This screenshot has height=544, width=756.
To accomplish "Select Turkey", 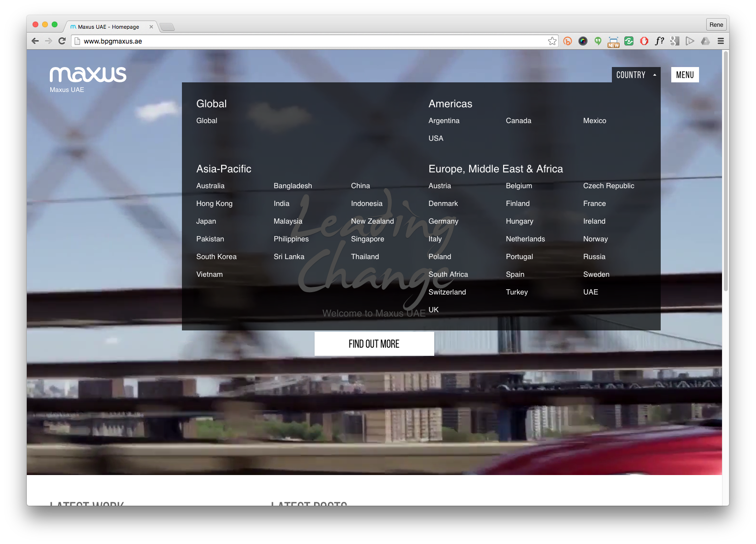I will (x=517, y=292).
